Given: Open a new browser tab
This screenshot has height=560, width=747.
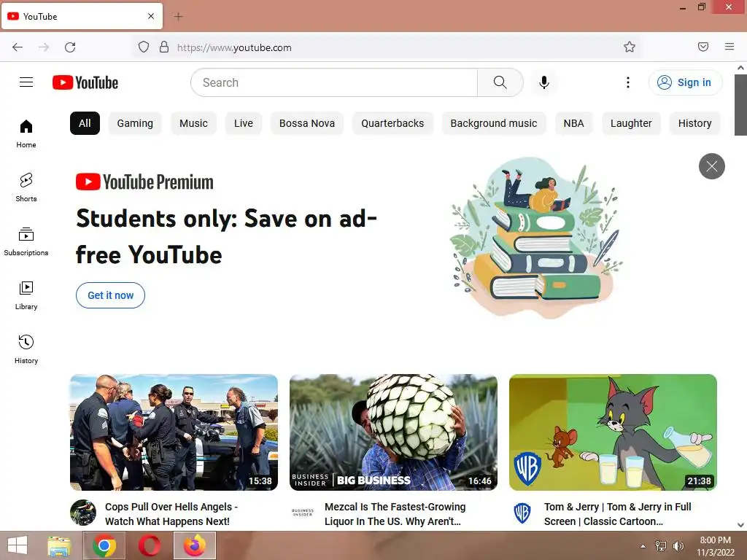Looking at the screenshot, I should pos(178,17).
